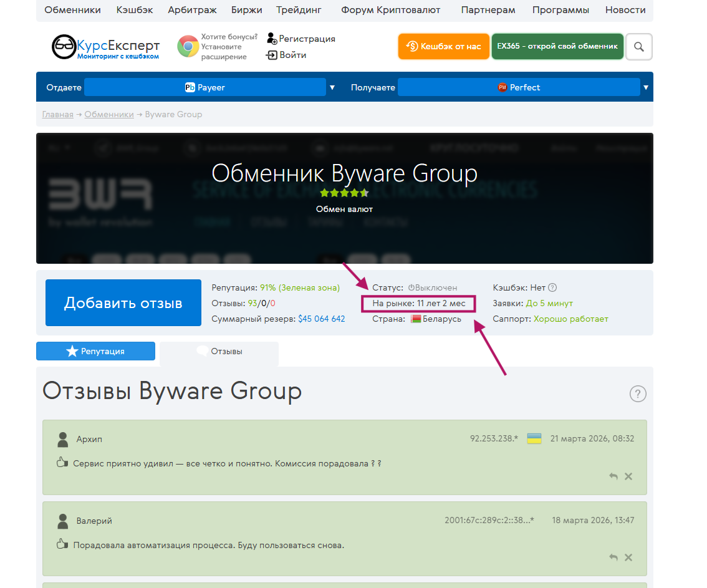The image size is (707, 588).
Task: Click the date 18 марта 2026, 13:47
Action: (x=593, y=520)
